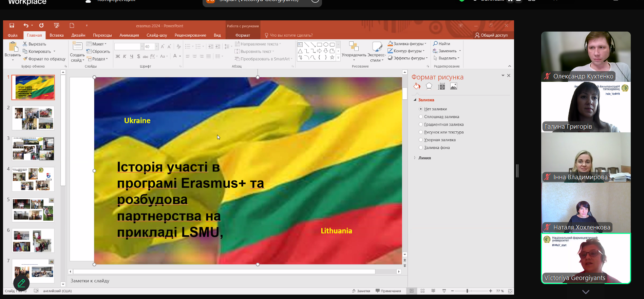Toggle normal view button in status bar

(412, 291)
